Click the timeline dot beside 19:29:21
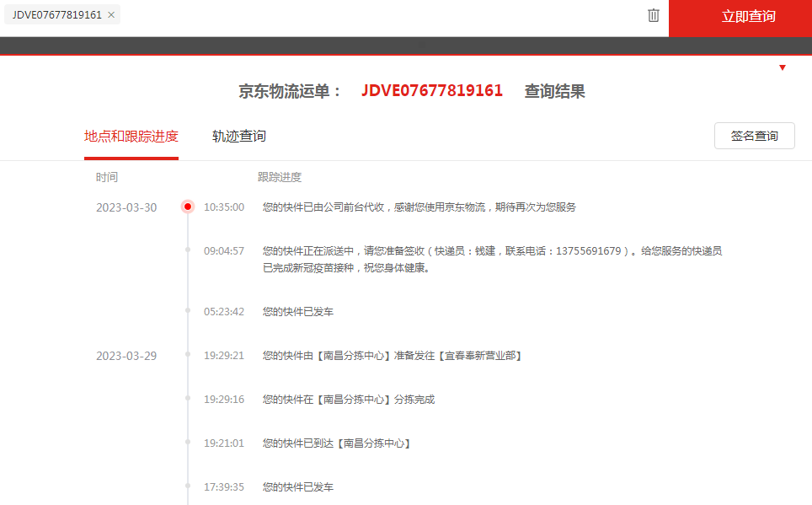Viewport: 812px width, 505px height. point(188,355)
